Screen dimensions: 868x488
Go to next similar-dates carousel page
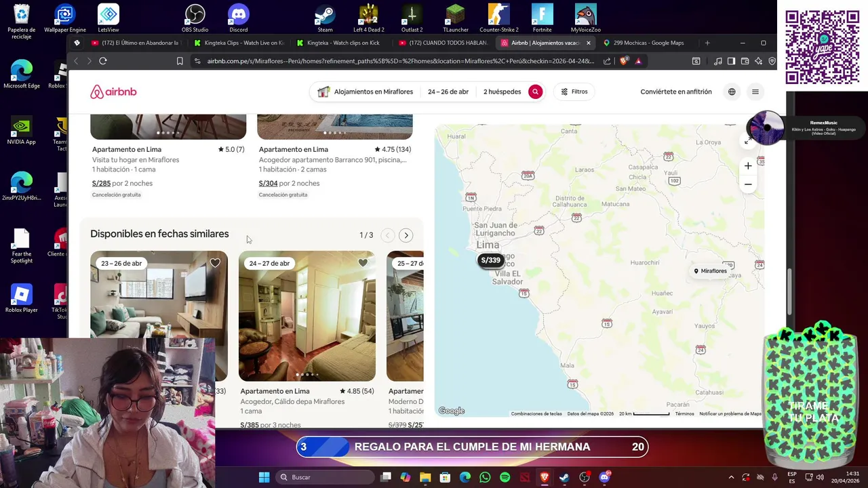point(406,235)
